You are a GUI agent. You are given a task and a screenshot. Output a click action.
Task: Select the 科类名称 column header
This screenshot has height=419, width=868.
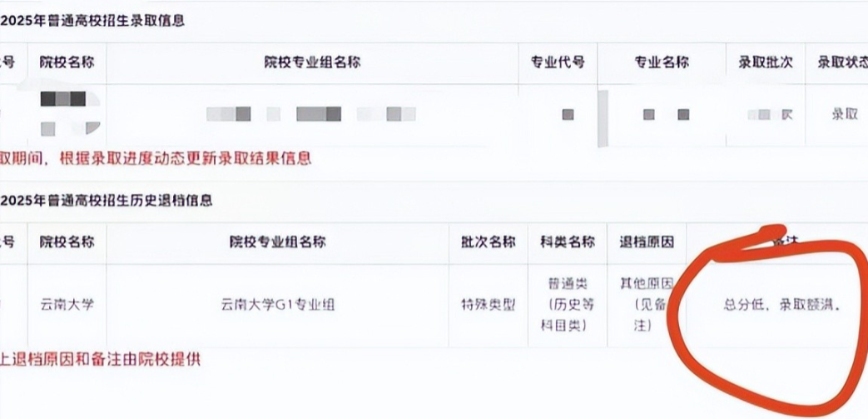point(567,242)
